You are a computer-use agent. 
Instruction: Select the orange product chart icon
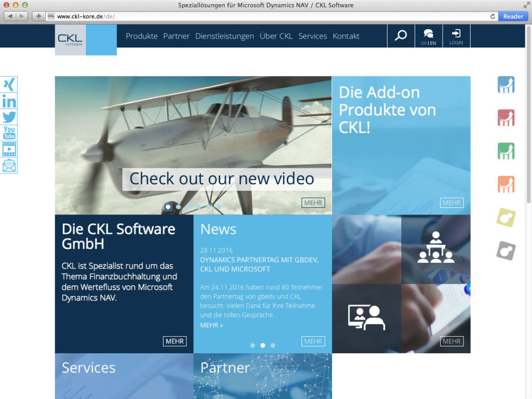click(x=506, y=184)
